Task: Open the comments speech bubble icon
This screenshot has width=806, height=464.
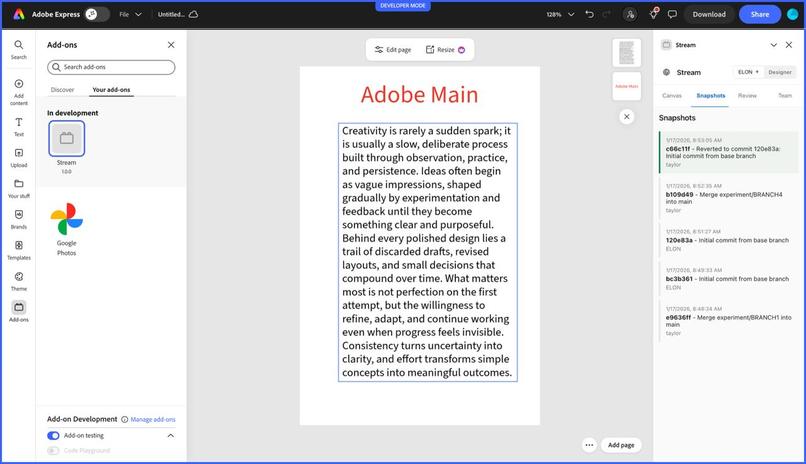Action: pyautogui.click(x=672, y=14)
